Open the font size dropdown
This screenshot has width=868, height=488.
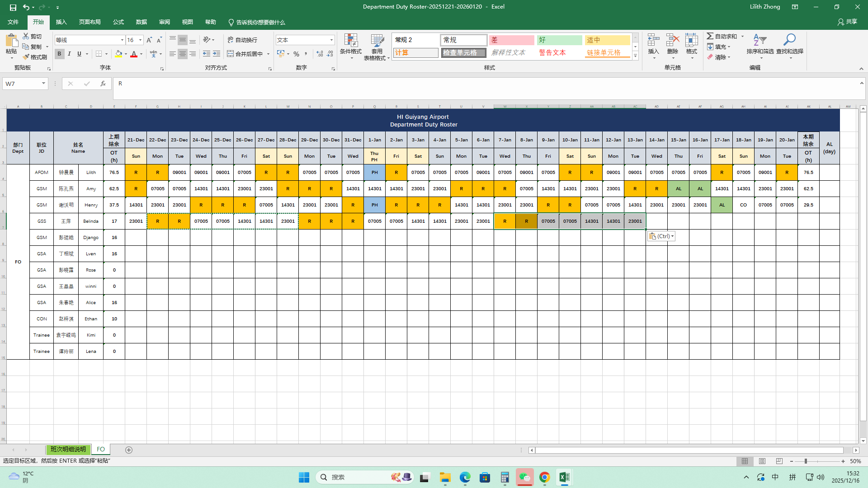[x=140, y=40]
